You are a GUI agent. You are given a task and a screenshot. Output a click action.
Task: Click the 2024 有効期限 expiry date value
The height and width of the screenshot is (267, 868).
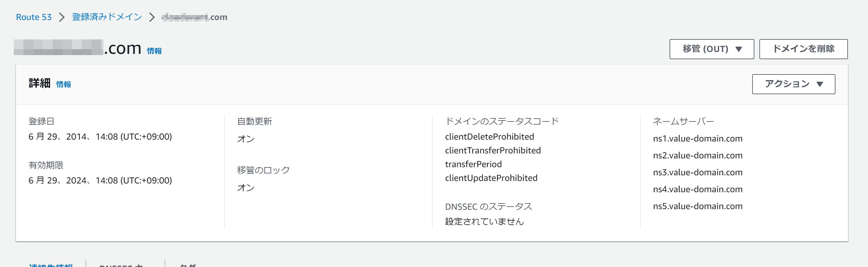pyautogui.click(x=100, y=180)
